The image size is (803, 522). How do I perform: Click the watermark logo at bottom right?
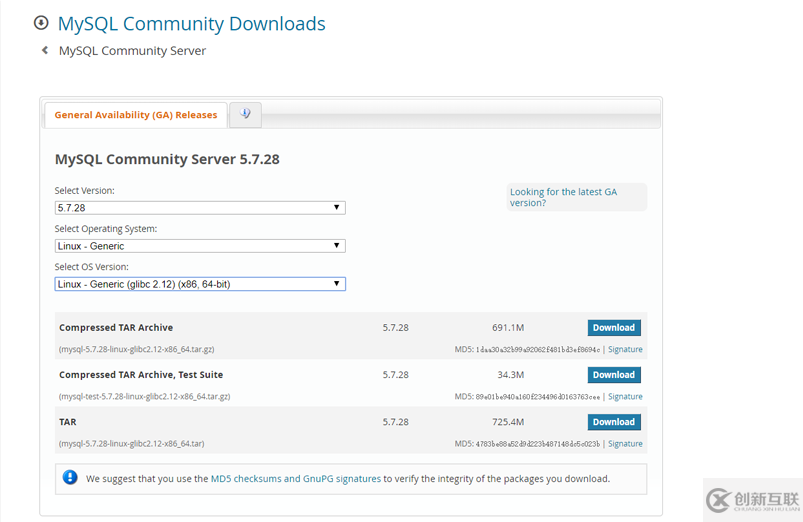tap(753, 500)
